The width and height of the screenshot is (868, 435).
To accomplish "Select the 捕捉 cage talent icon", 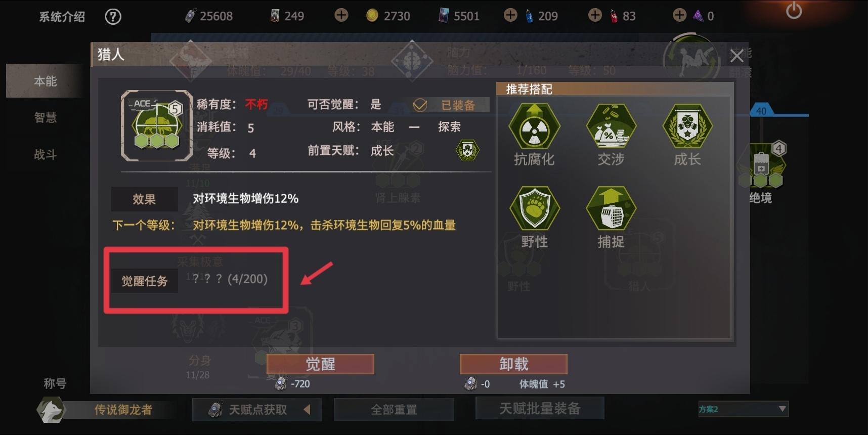I will 611,208.
